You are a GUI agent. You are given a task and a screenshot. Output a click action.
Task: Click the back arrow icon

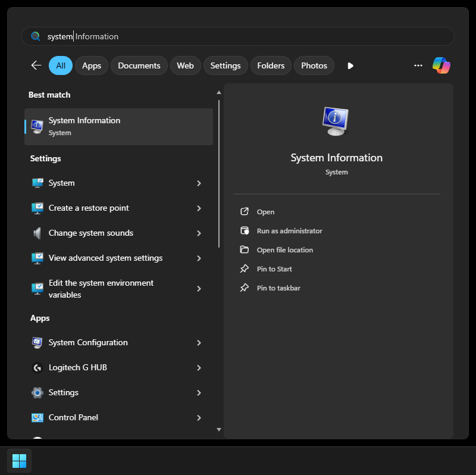pyautogui.click(x=36, y=65)
